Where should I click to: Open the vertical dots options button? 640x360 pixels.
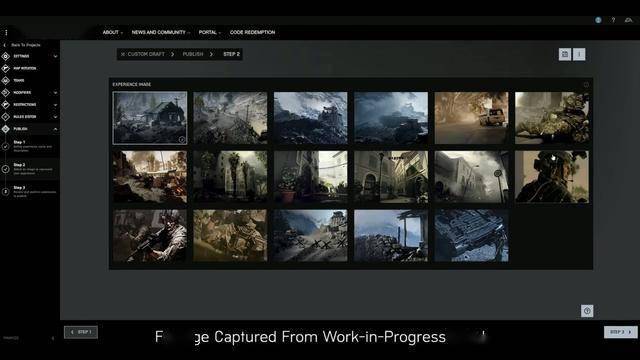(x=579, y=54)
